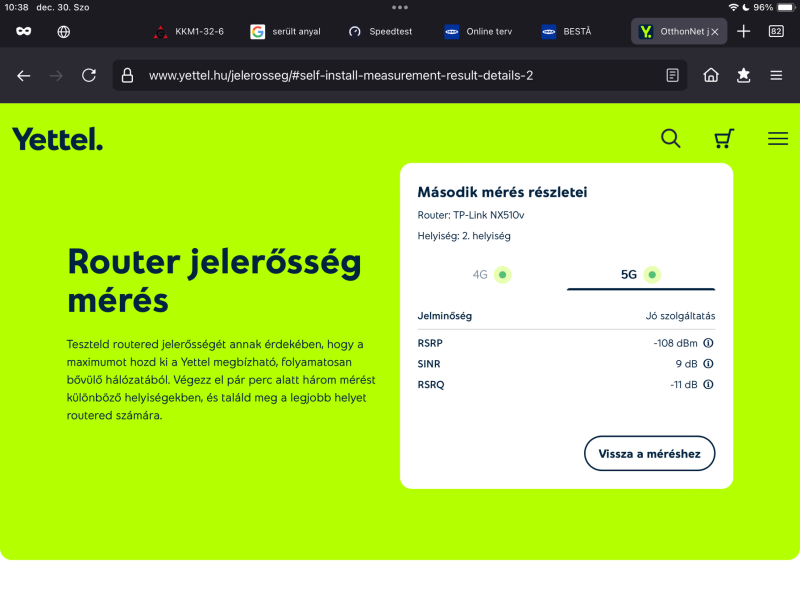Select the 5G measurement tab
Image resolution: width=800 pixels, height=600 pixels.
[x=641, y=275]
